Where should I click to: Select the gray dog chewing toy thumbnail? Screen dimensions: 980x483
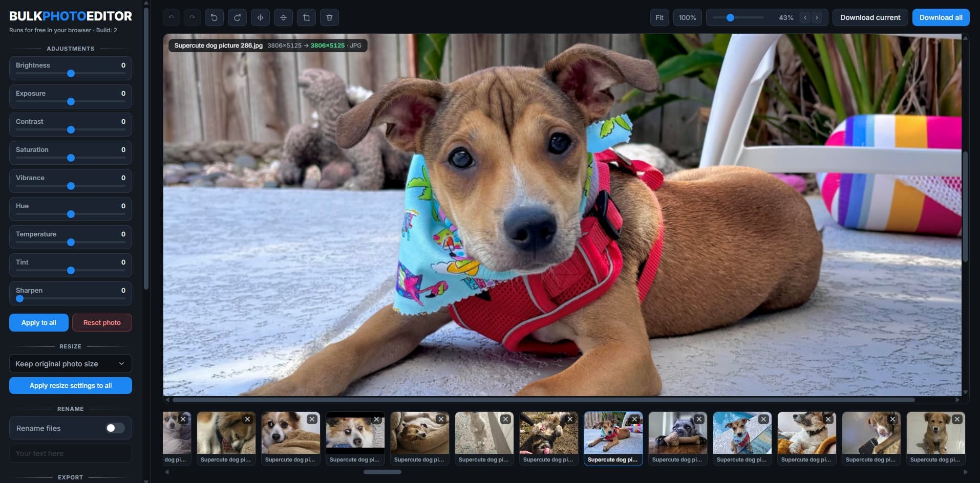coord(677,439)
